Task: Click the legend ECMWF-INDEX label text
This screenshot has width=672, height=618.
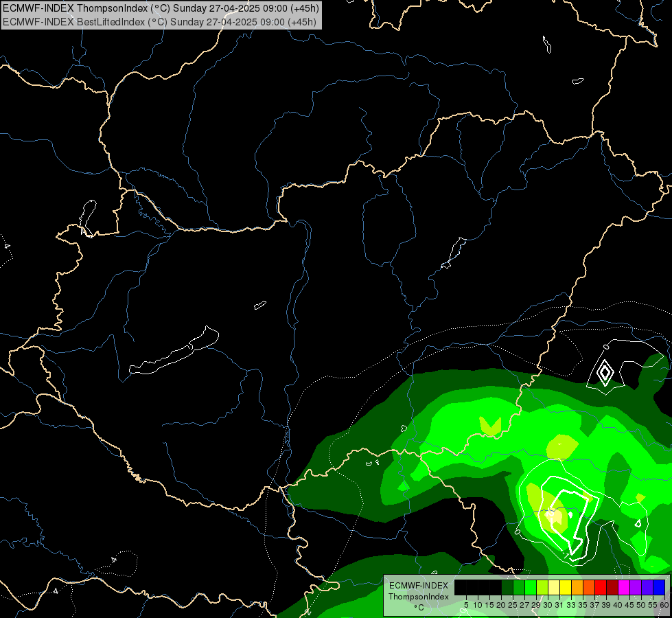Action: (419, 586)
